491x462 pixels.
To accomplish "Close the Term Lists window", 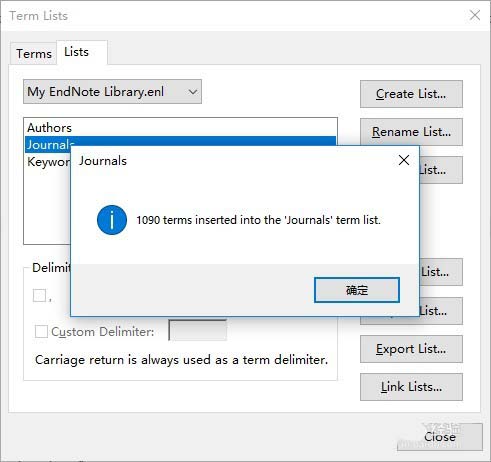I will point(475,15).
